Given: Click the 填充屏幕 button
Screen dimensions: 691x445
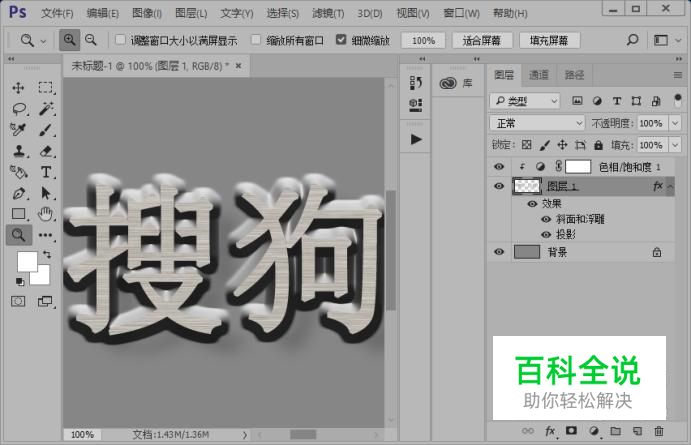Looking at the screenshot, I should pos(549,41).
